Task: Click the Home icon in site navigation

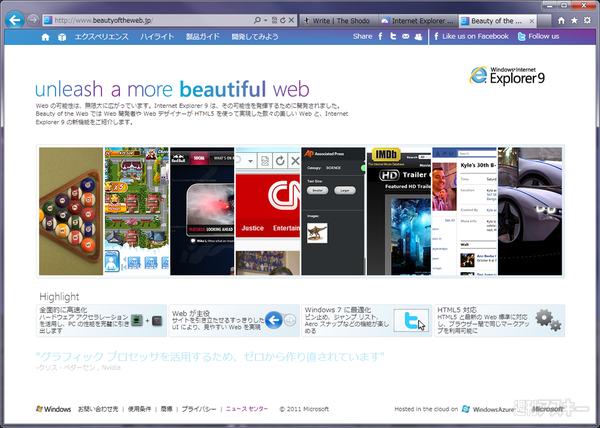Action: (44, 37)
